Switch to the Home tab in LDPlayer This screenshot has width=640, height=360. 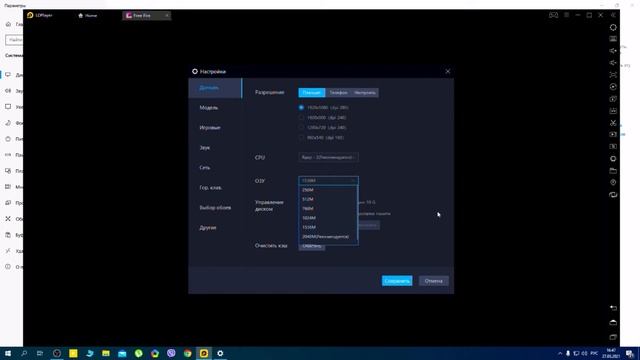(88, 16)
